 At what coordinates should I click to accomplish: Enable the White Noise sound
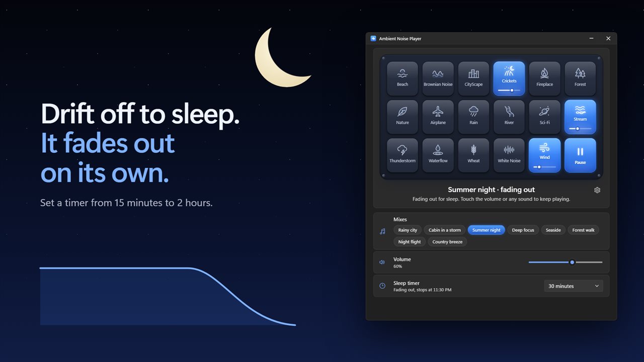coord(509,155)
